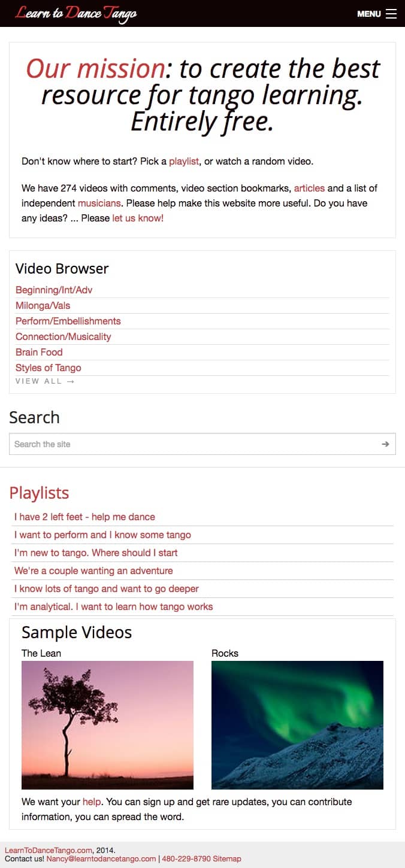Viewport: 405px width, 868px height.
Task: Open We're a couple wanting adventure playlist
Action: [93, 570]
